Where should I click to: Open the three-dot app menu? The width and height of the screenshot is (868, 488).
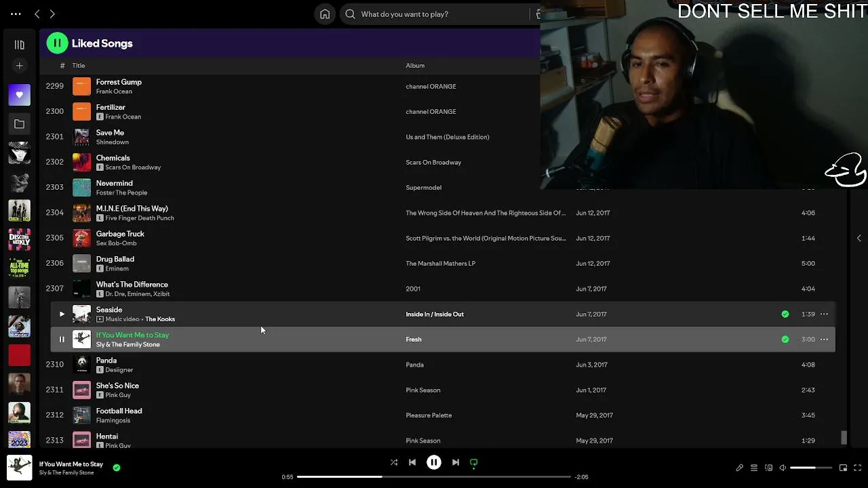click(16, 14)
